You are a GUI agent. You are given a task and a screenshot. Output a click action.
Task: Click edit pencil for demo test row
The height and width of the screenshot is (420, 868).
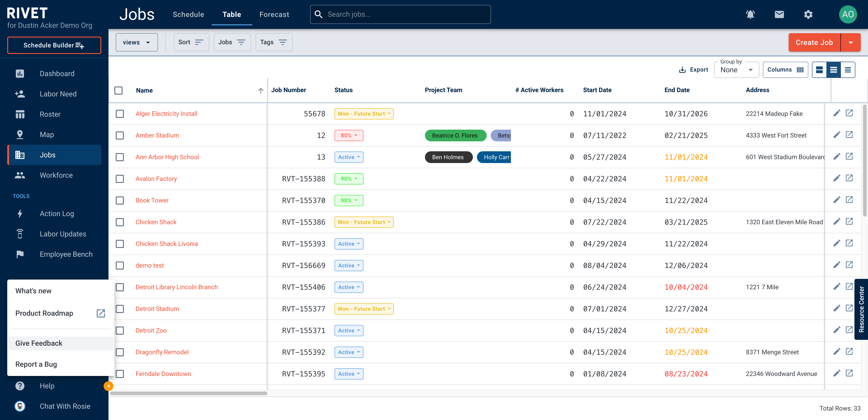(837, 265)
